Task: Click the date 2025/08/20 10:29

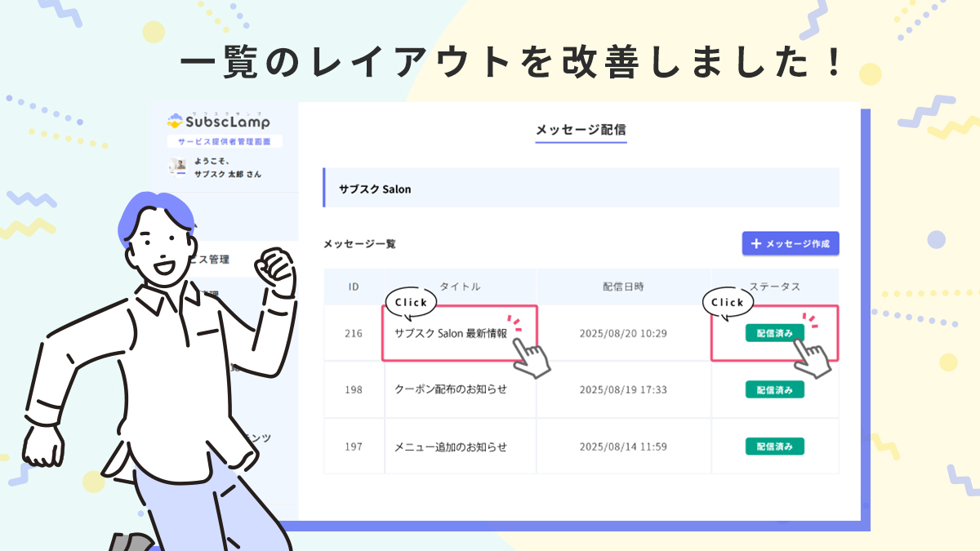Action: [x=623, y=333]
